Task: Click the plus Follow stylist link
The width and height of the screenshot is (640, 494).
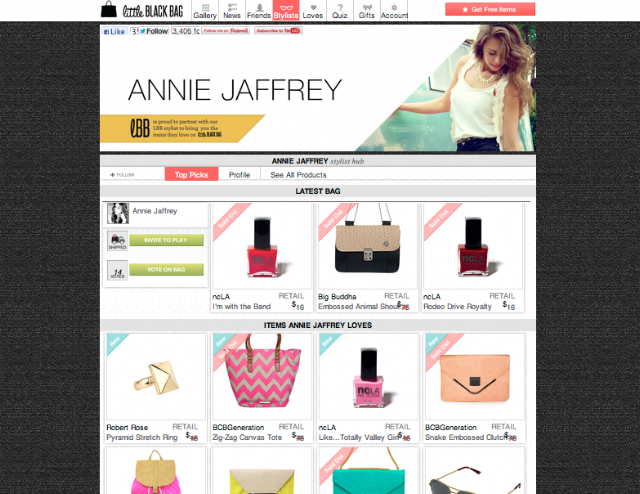Action: tap(122, 175)
